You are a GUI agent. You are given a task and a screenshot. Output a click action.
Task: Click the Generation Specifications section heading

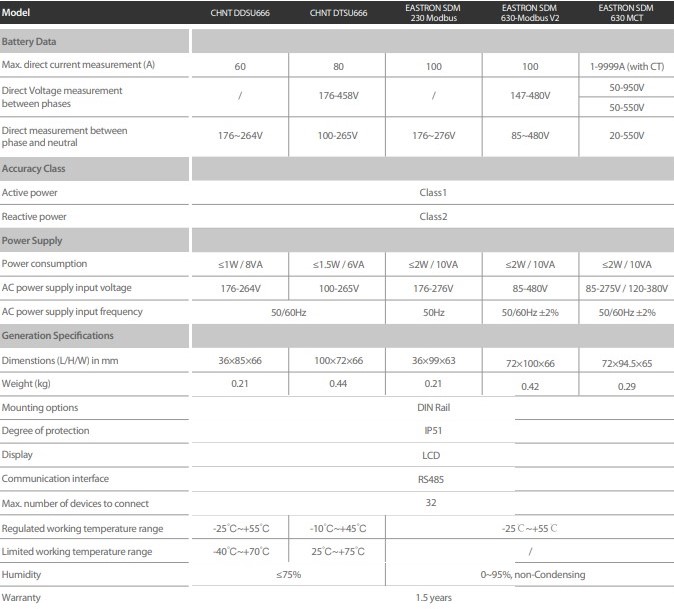58,336
